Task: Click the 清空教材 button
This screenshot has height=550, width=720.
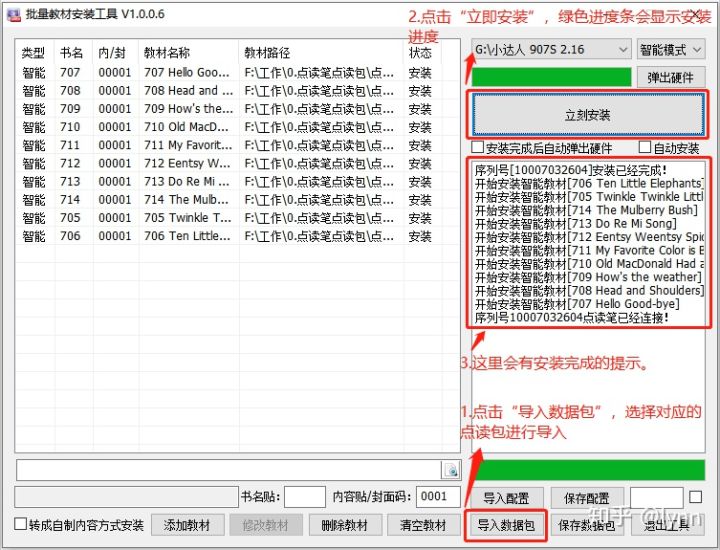Action: [422, 525]
